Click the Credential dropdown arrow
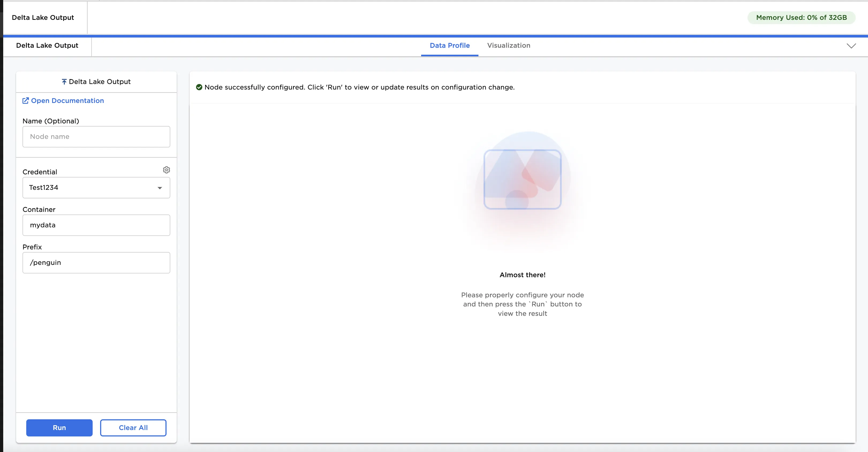Viewport: 868px width, 452px height. (160, 188)
